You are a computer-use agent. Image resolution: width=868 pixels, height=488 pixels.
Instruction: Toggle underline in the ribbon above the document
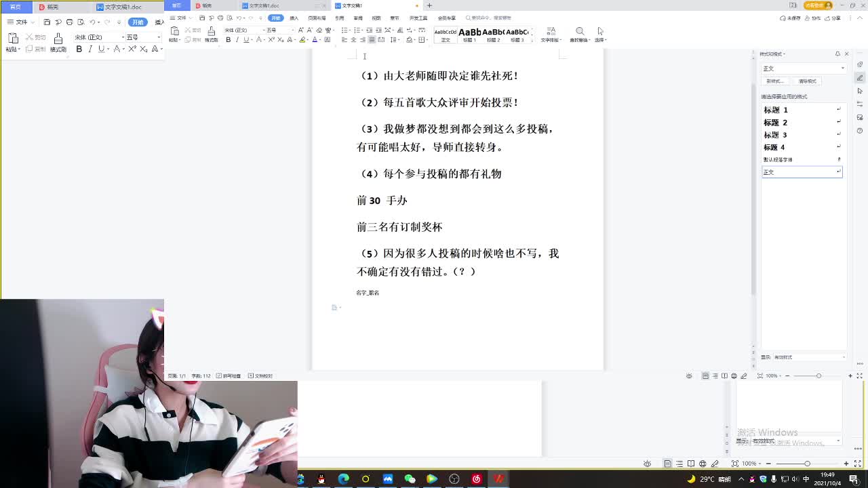click(x=245, y=40)
